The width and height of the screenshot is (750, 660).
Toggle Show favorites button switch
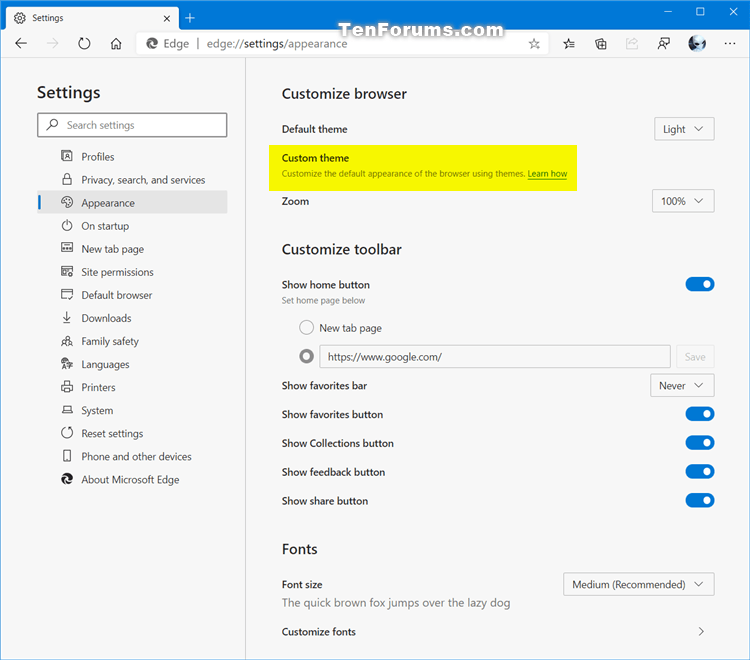pos(700,414)
